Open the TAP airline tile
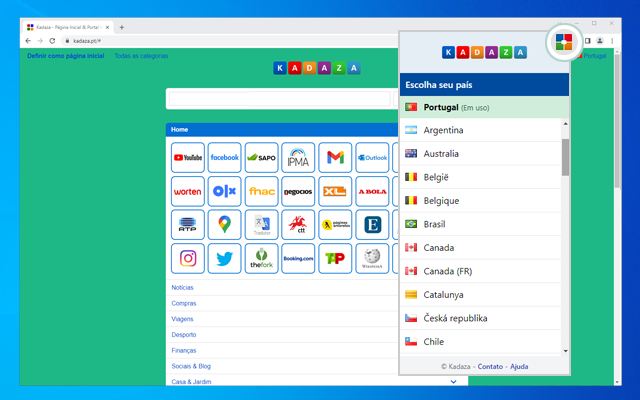The height and width of the screenshot is (400, 640). point(335,258)
